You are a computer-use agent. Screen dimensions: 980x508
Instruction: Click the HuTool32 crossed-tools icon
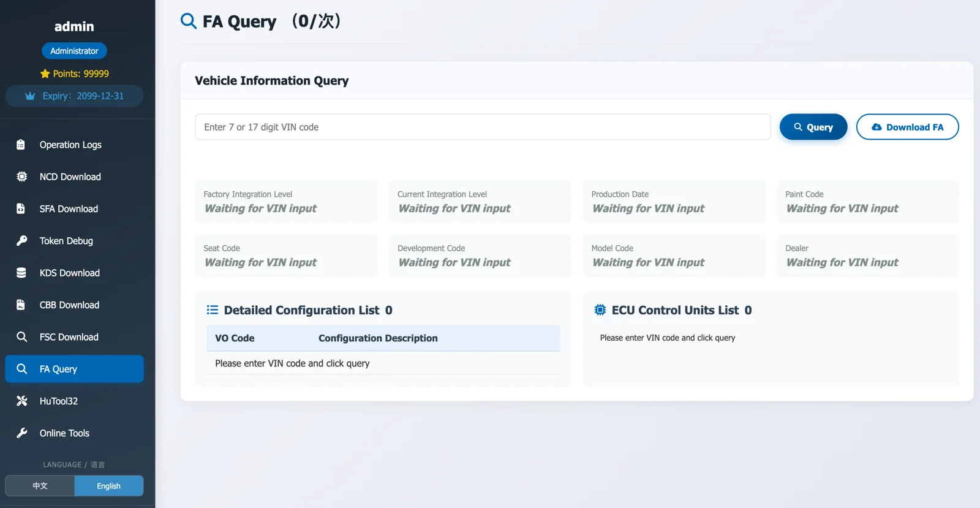pyautogui.click(x=21, y=401)
